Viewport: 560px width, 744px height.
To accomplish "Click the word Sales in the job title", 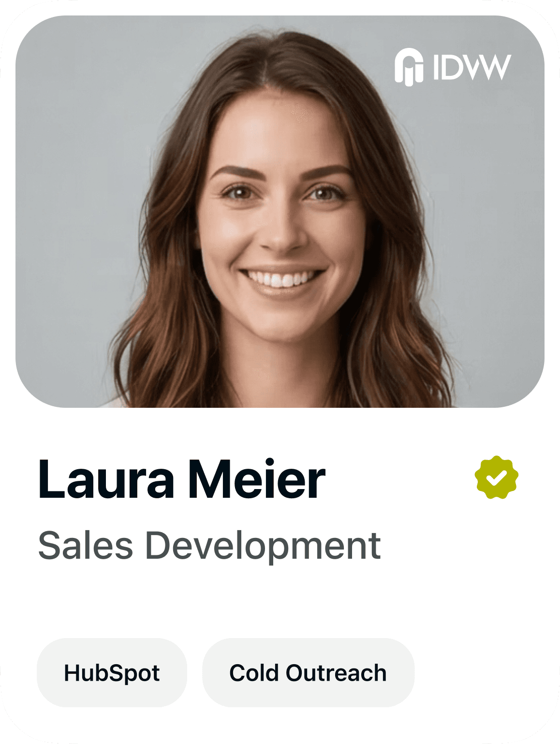I will click(x=86, y=546).
